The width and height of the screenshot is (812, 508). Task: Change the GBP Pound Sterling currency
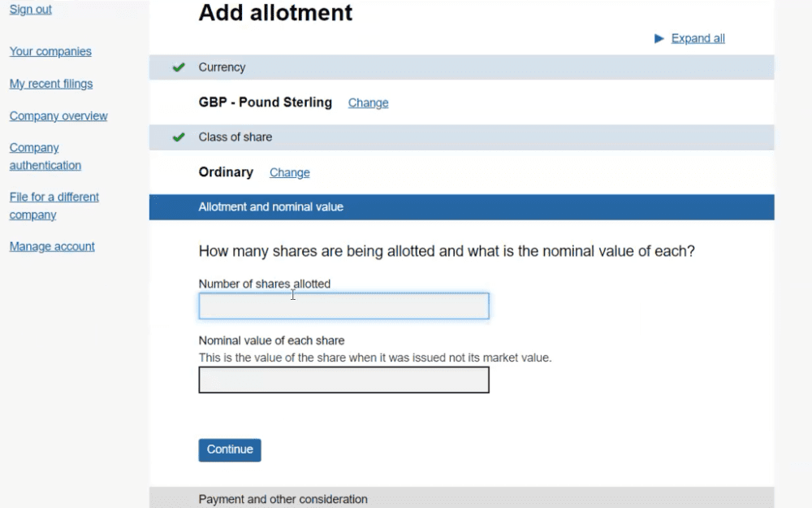pyautogui.click(x=368, y=102)
